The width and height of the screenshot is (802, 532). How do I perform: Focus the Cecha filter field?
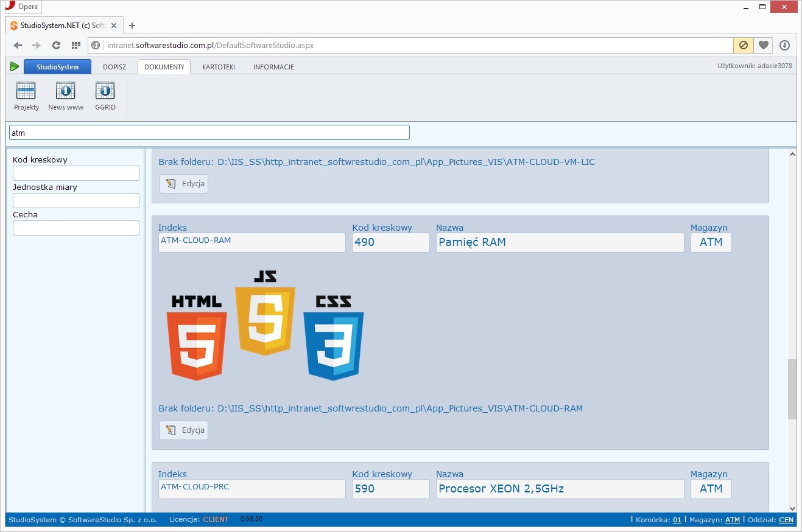[76, 228]
